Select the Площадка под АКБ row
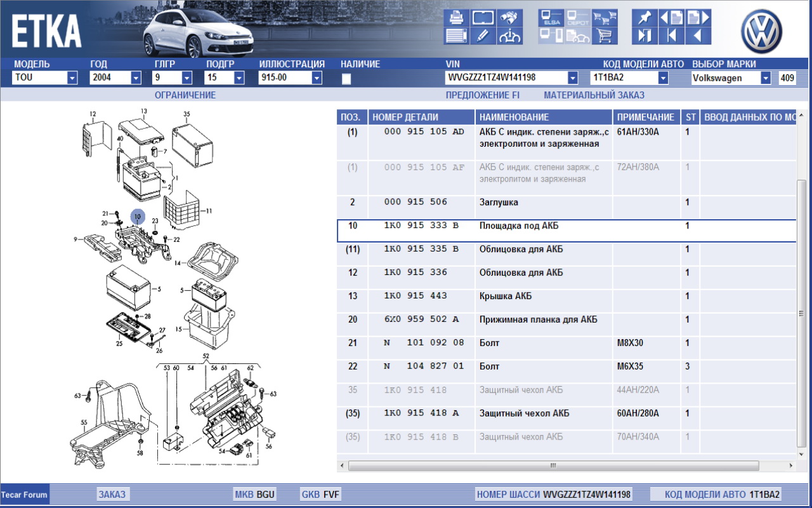The height and width of the screenshot is (508, 812). [x=566, y=231]
